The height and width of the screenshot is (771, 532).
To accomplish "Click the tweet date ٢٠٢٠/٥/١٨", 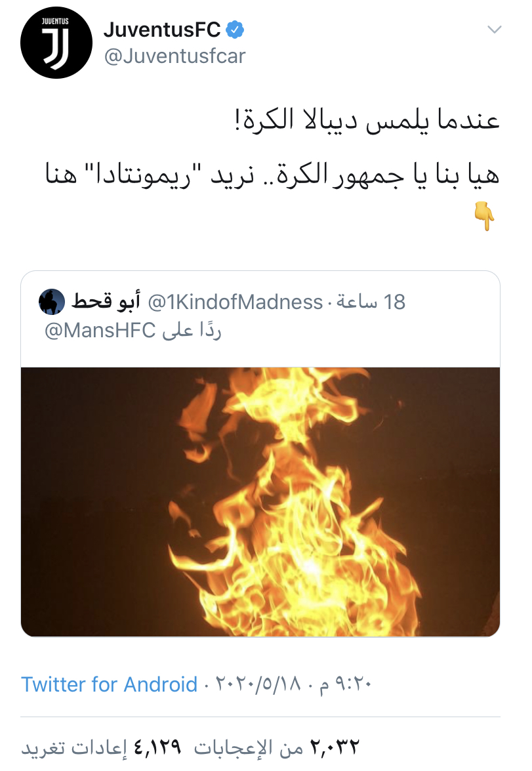I will tap(258, 684).
